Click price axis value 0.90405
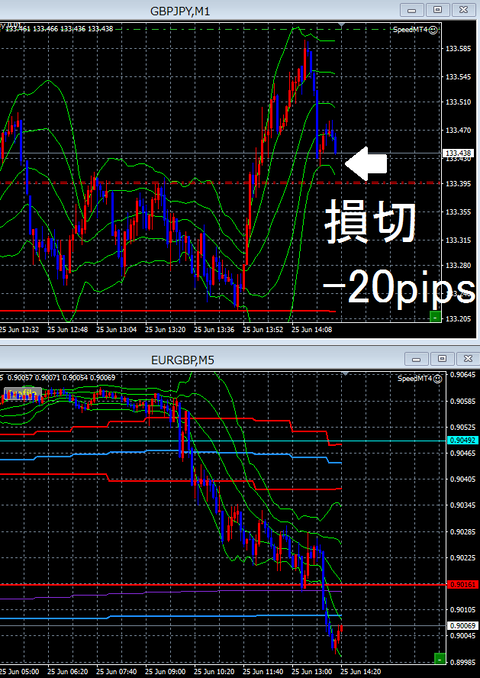480x678 pixels. [463, 479]
